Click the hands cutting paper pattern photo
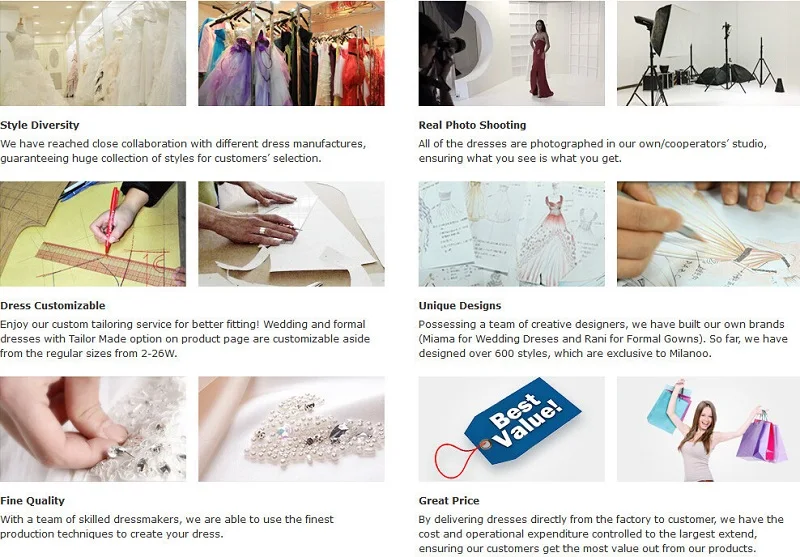Image resolution: width=800 pixels, height=557 pixels. 291,234
